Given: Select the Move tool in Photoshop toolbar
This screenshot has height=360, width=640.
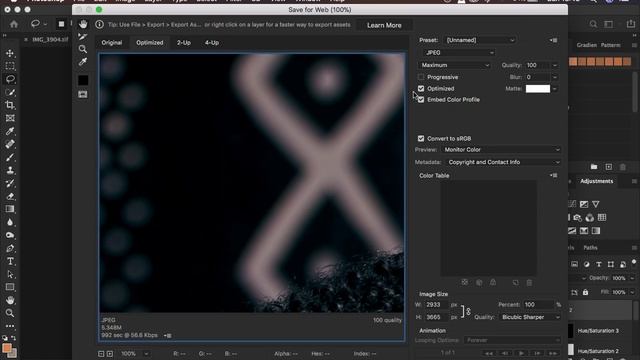Looking at the screenshot, I should pos(10,53).
